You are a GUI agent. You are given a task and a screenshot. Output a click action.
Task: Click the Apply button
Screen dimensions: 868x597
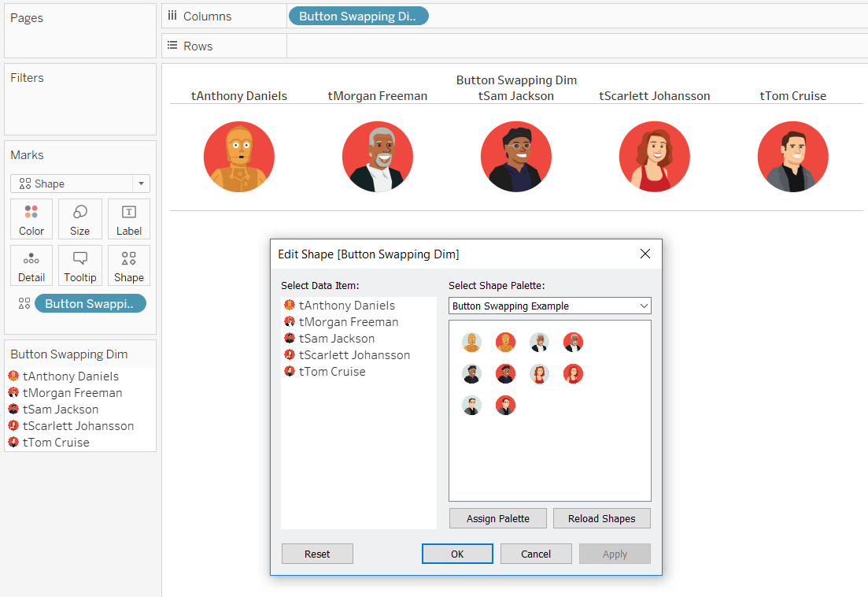pos(615,554)
